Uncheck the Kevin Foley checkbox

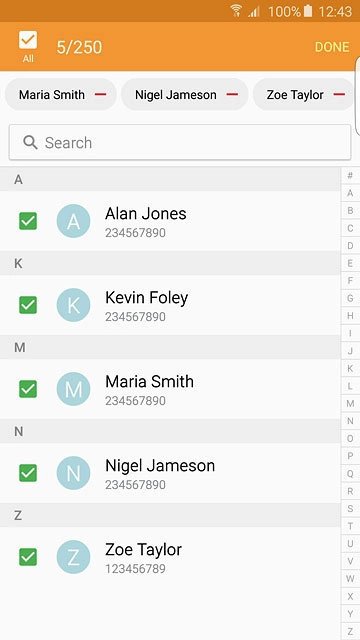click(x=28, y=305)
